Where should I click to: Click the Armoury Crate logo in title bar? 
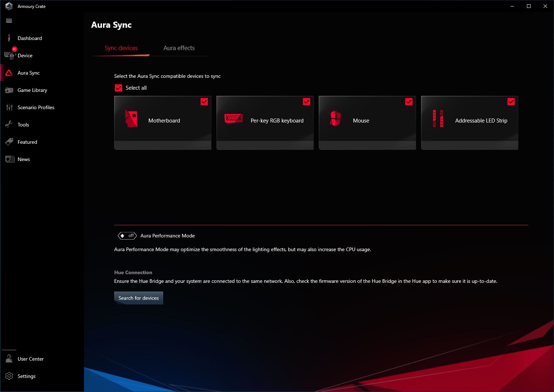(x=9, y=6)
